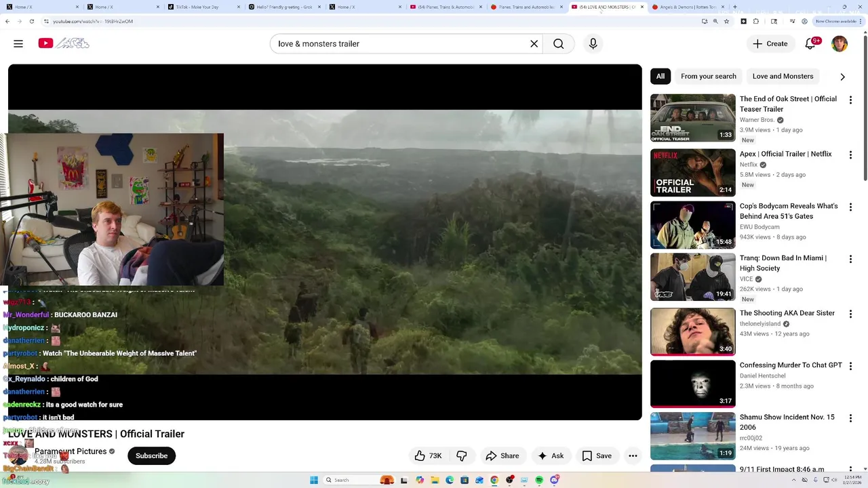Open options for The Shooting AKA Dear Sister

850,314
